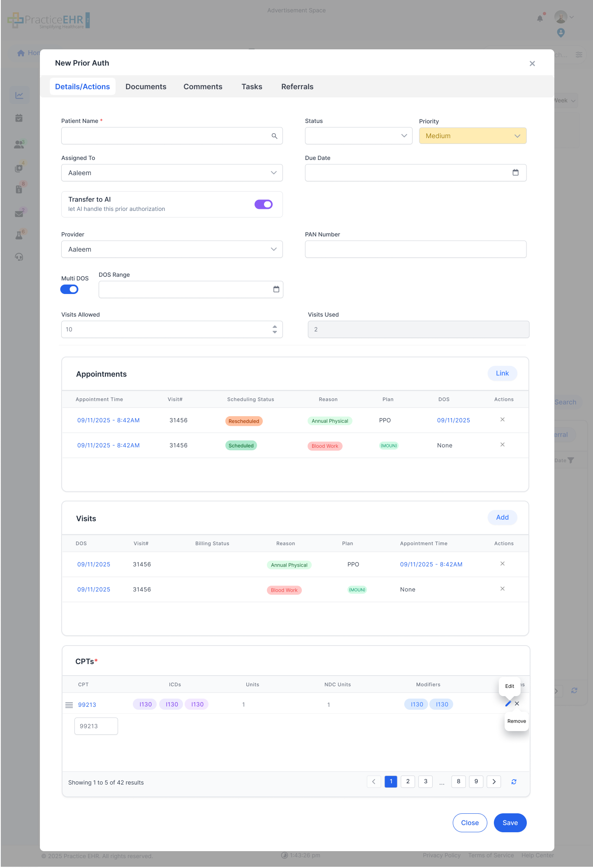The image size is (593, 868).
Task: Remove the Scheduled Blood Work appointment row
Action: tap(503, 445)
